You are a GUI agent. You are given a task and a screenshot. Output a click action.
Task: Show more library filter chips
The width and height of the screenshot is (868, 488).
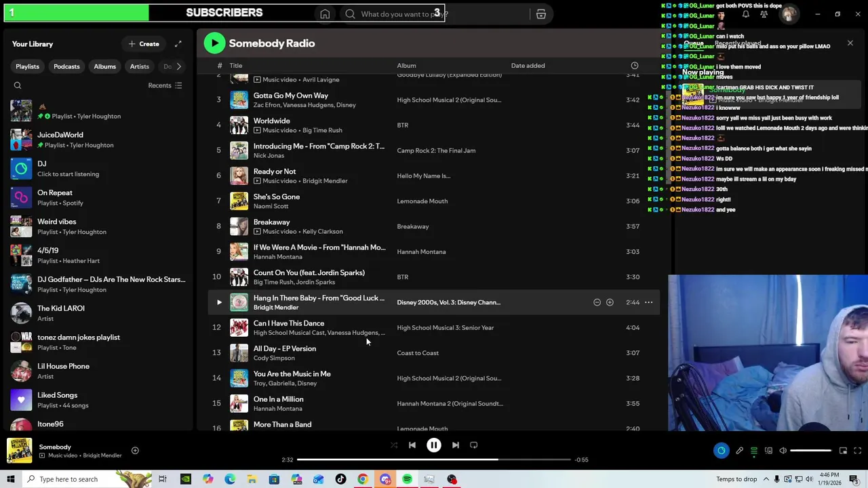178,66
